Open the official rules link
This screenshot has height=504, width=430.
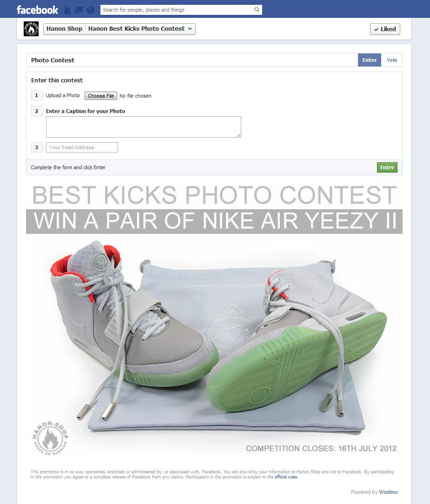click(286, 477)
